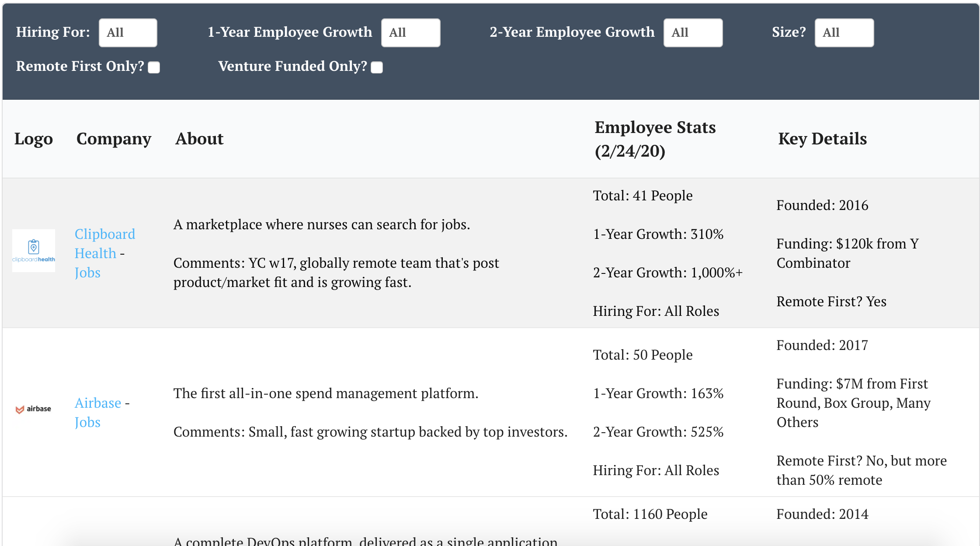Open the Hiring For dropdown
The image size is (980, 546).
[x=128, y=33]
